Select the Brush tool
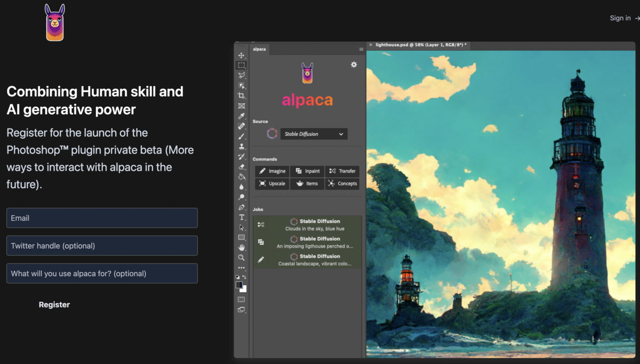Screen dimensions: 640x364 (241, 136)
